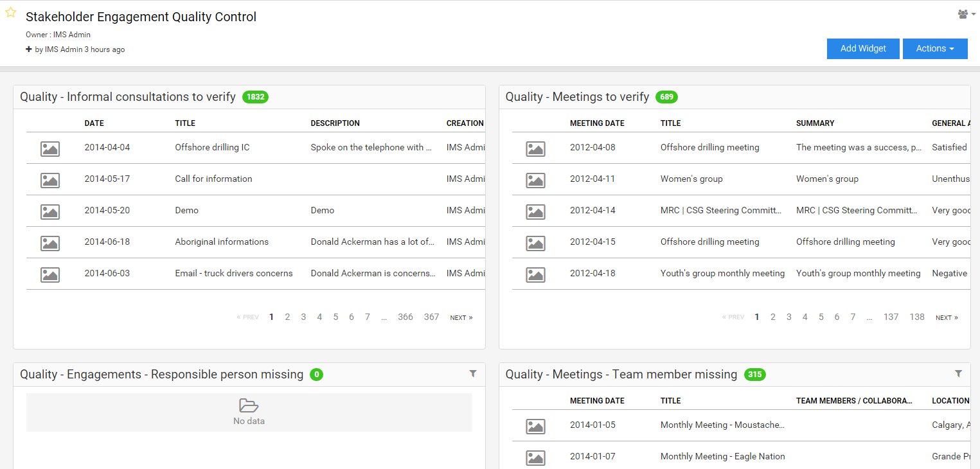Click the 'Owner : IMS Admin' text

coord(58,35)
